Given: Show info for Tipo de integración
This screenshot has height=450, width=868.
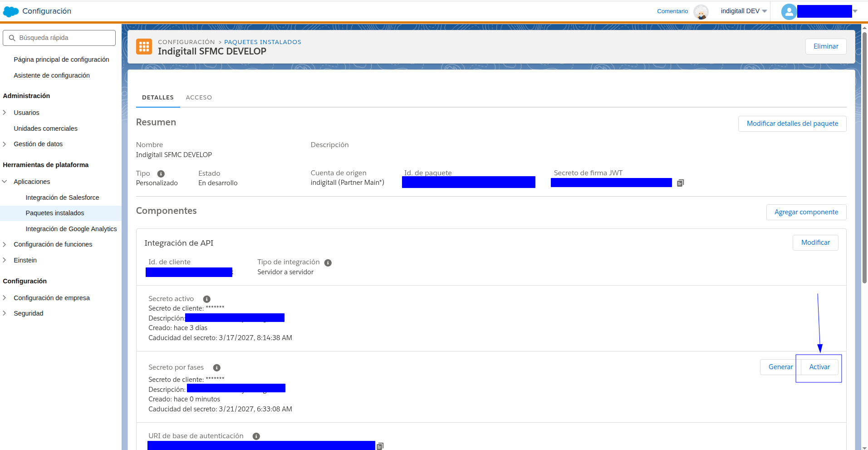Looking at the screenshot, I should [328, 263].
